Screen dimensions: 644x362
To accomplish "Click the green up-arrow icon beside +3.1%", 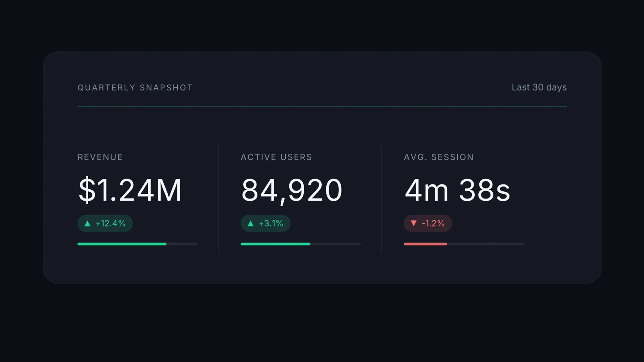I will (x=250, y=223).
